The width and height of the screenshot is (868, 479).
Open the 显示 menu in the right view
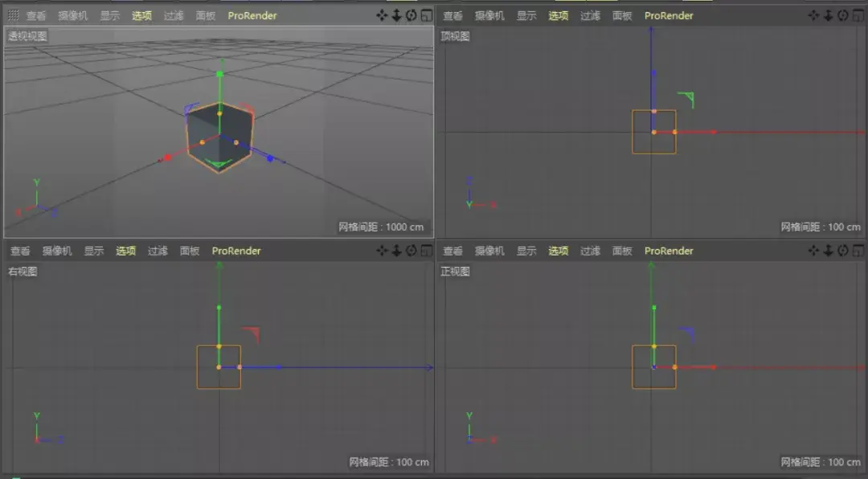(93, 251)
